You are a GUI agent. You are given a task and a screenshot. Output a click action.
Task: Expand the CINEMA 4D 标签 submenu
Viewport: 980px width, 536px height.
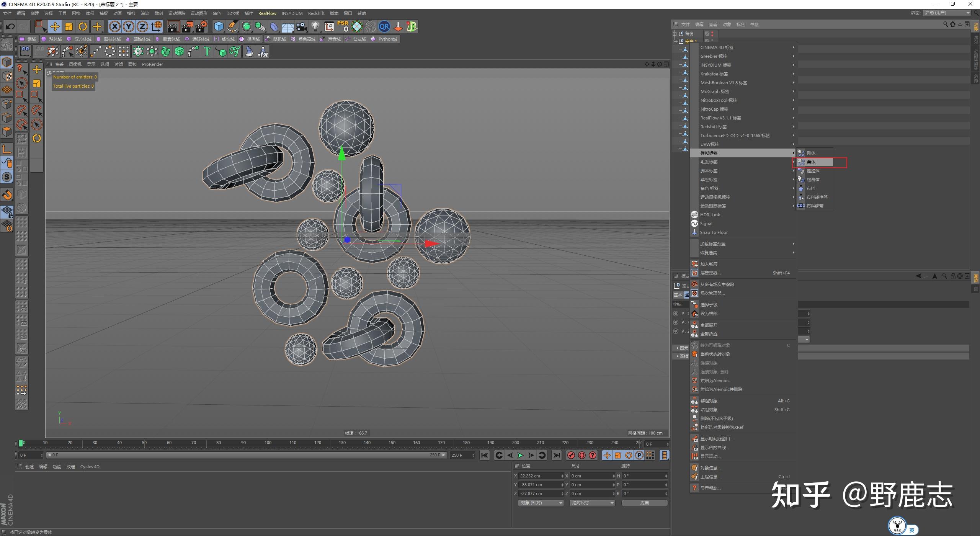(x=744, y=47)
